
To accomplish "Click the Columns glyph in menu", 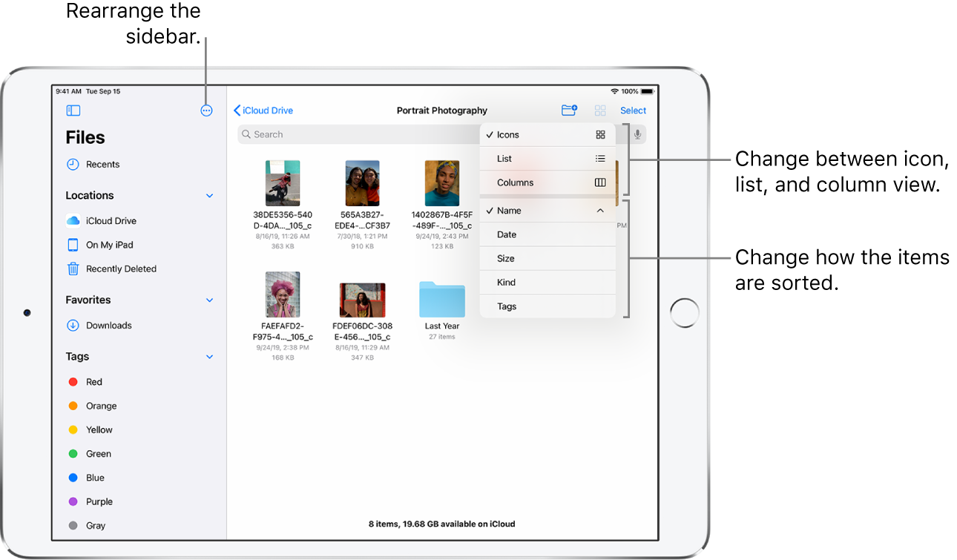I will (x=600, y=182).
